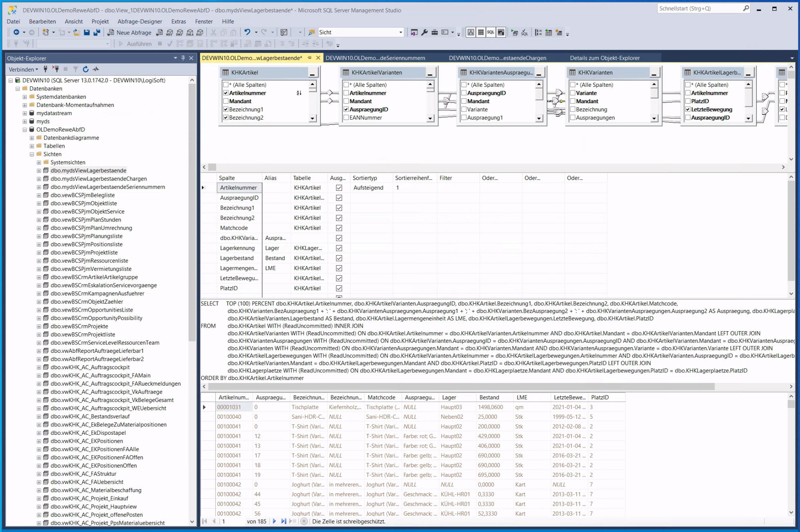
Task: Toggle the diagram pane icon
Action: coord(471,32)
